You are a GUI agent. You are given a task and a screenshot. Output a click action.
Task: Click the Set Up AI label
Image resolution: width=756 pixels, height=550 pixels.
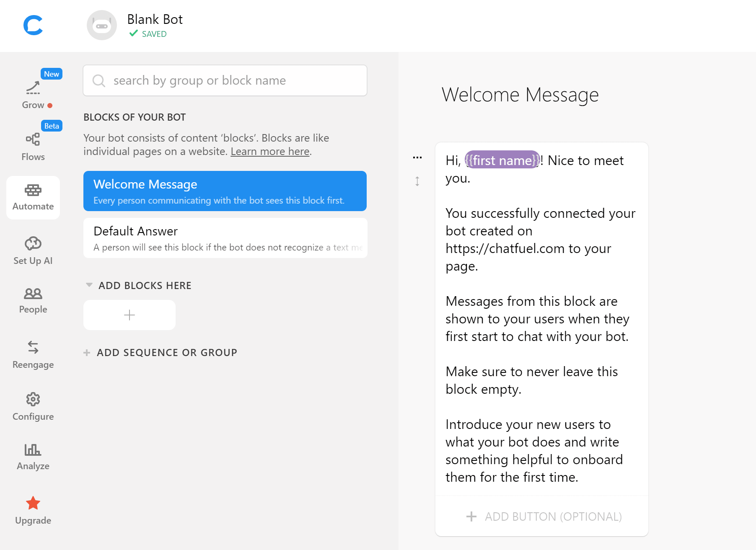click(33, 261)
